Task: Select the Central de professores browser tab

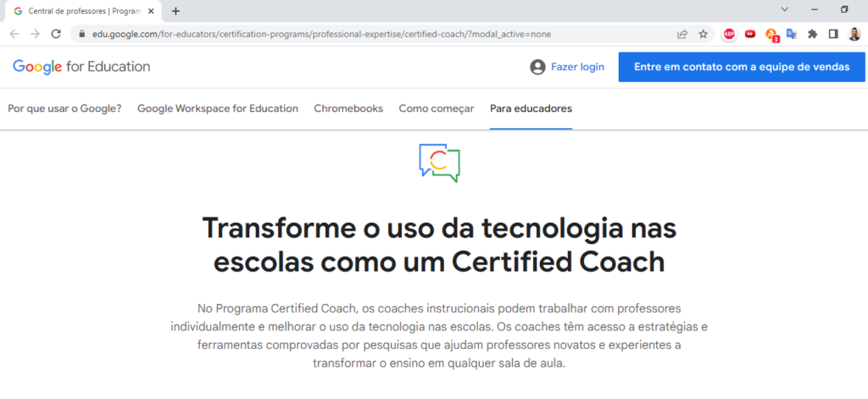Action: [x=83, y=11]
